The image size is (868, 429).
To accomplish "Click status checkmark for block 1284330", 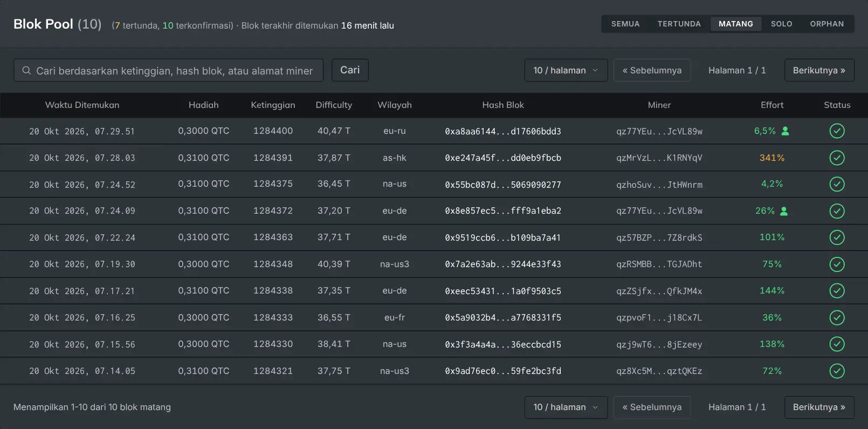I will point(837,344).
